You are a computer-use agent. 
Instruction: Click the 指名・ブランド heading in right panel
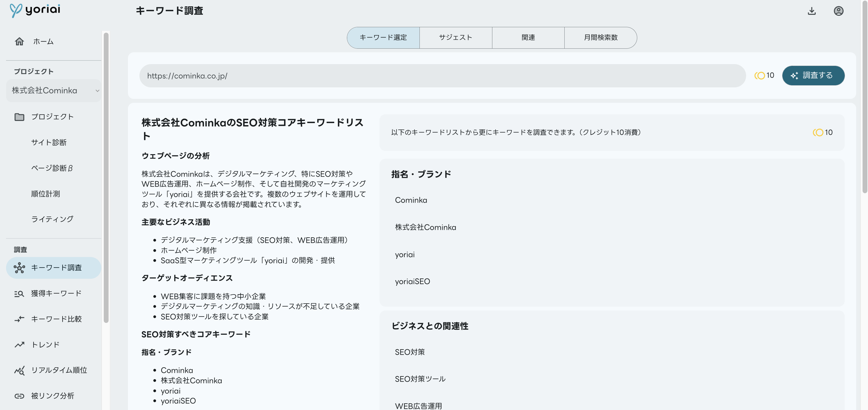(421, 174)
